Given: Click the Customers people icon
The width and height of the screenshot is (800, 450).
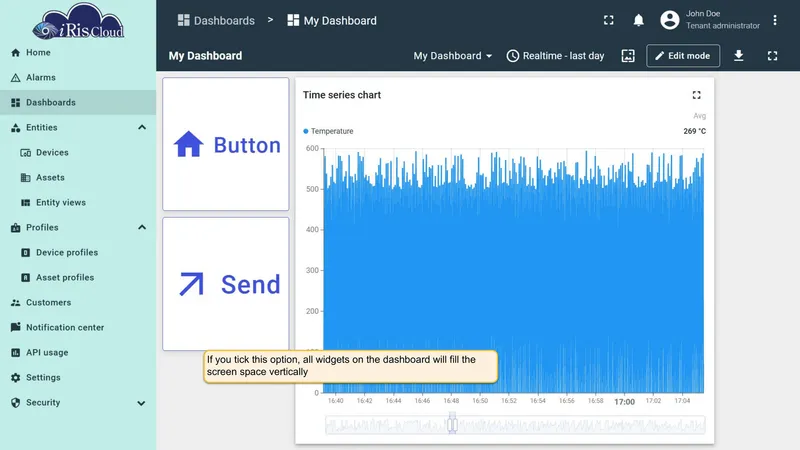Looking at the screenshot, I should 15,303.
